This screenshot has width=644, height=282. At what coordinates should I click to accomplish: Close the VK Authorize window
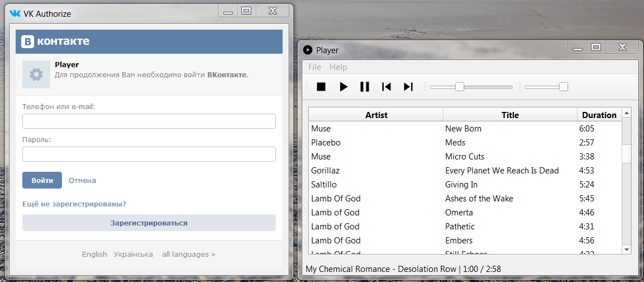point(273,11)
